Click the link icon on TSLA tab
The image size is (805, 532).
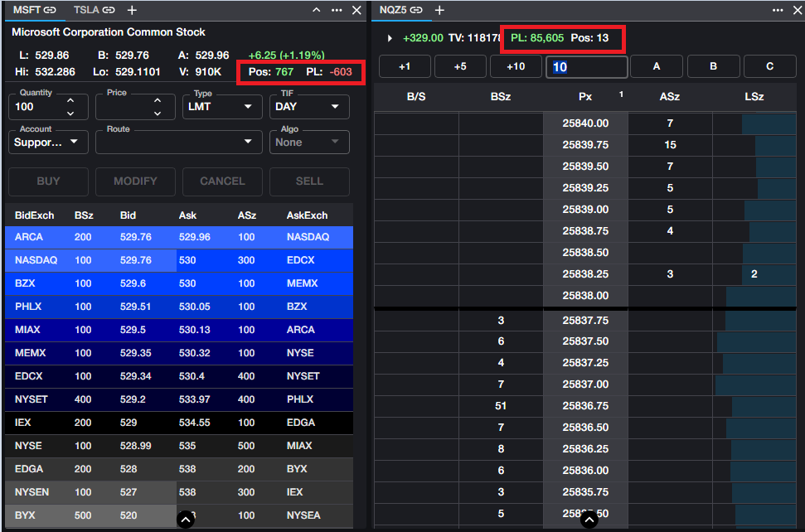click(x=109, y=10)
